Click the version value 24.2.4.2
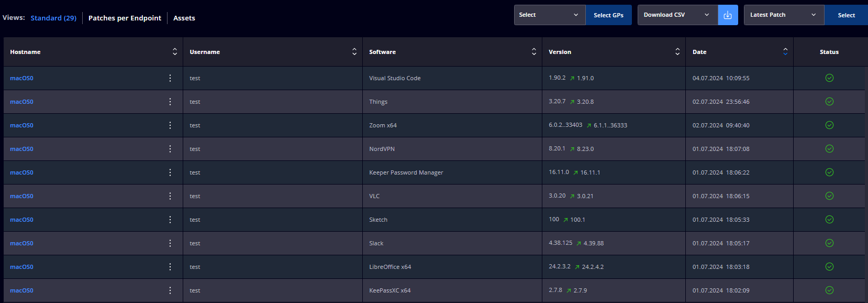Image resolution: width=868 pixels, height=303 pixels. (x=593, y=267)
